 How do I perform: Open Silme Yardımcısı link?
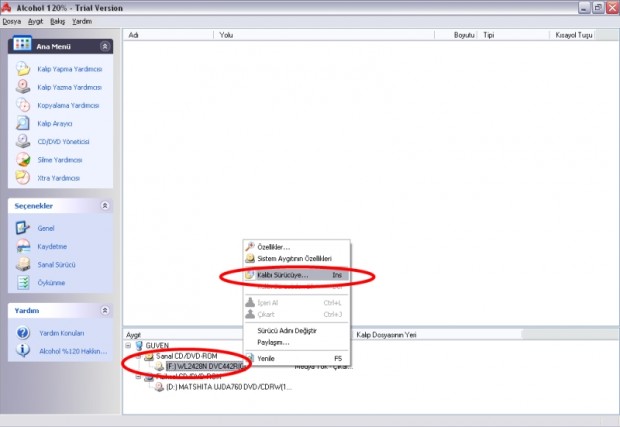tap(60, 160)
